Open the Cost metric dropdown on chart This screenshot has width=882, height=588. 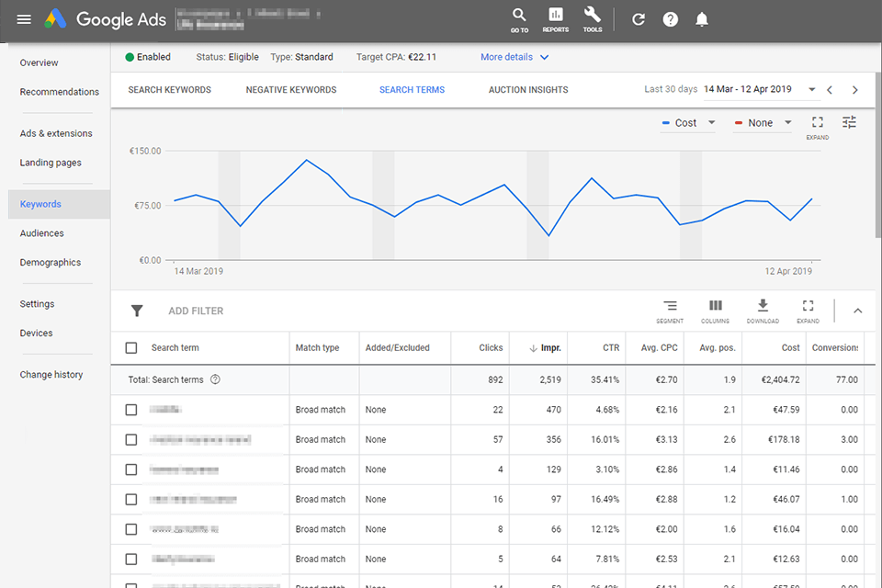[688, 123]
